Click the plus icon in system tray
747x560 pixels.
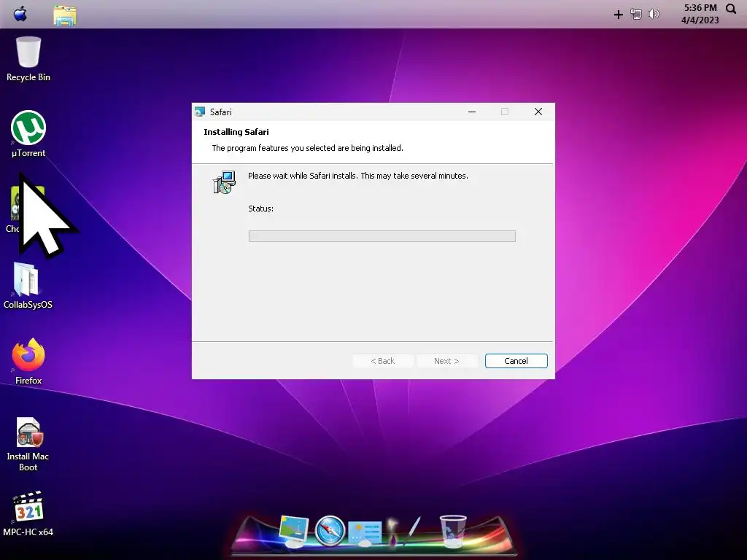pos(619,15)
